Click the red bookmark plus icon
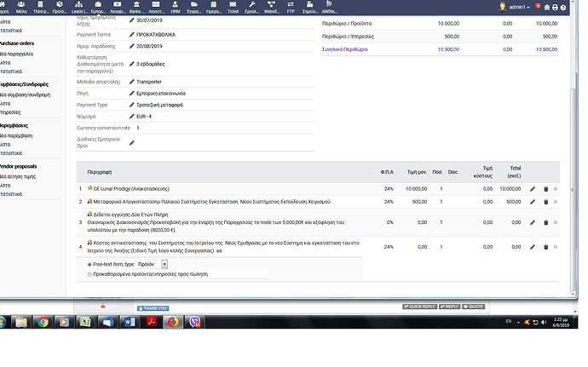The width and height of the screenshot is (588, 367). coord(538,6)
